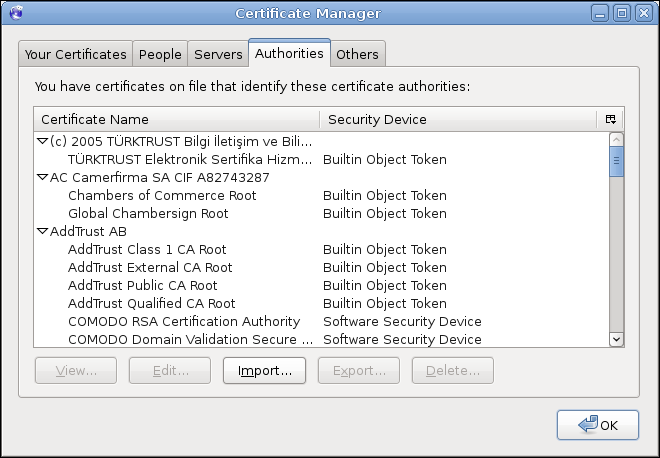Open the Servers tab
660x458 pixels.
(x=218, y=54)
